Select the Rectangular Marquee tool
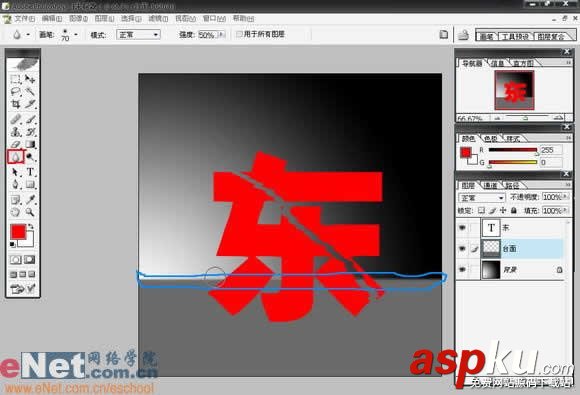Viewport: 580px width, 395px height. pos(15,79)
